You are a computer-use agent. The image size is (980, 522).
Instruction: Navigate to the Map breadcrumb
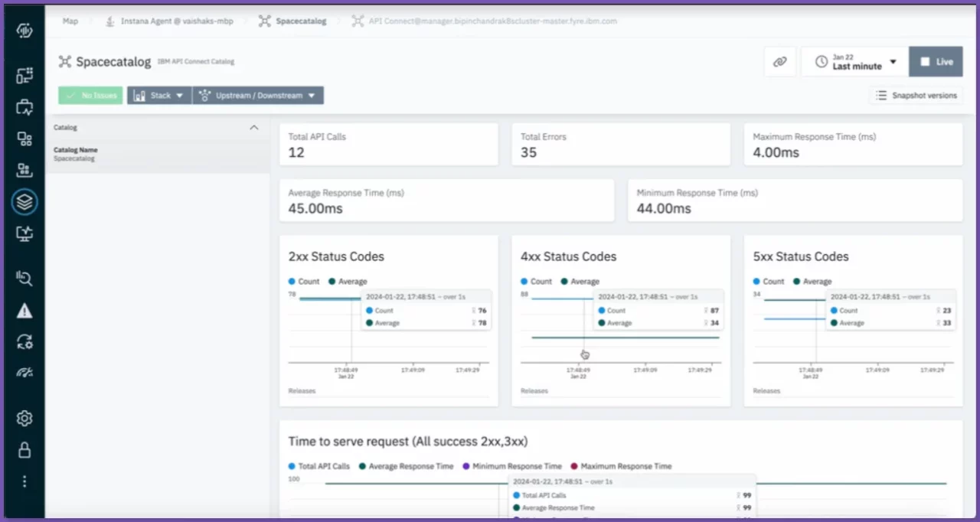[70, 21]
